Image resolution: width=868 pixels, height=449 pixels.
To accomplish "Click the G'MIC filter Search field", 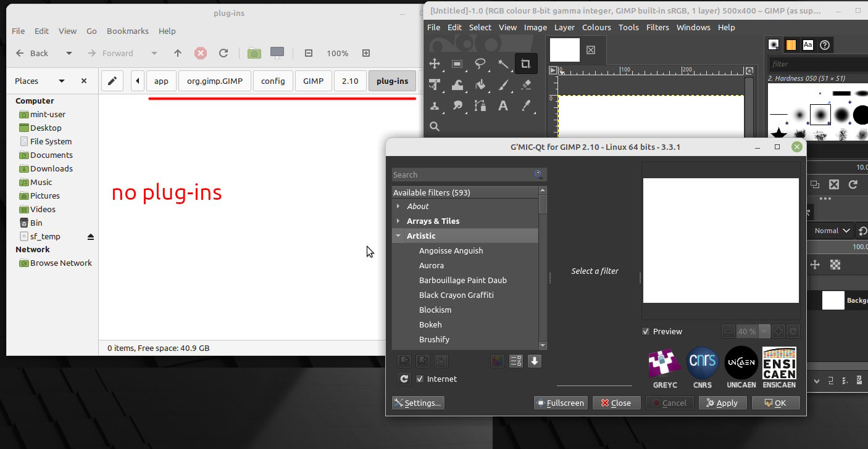I will pos(469,175).
